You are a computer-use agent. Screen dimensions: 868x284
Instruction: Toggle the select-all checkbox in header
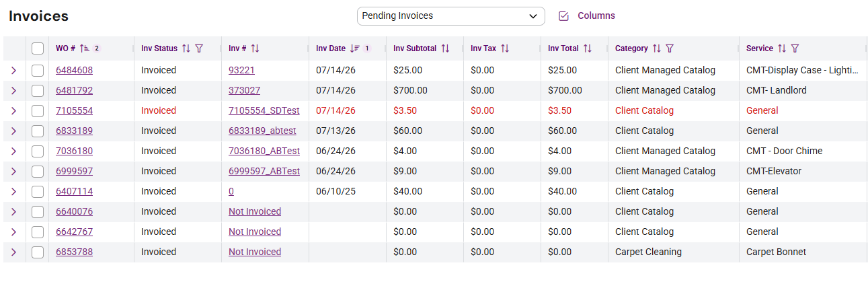point(38,48)
